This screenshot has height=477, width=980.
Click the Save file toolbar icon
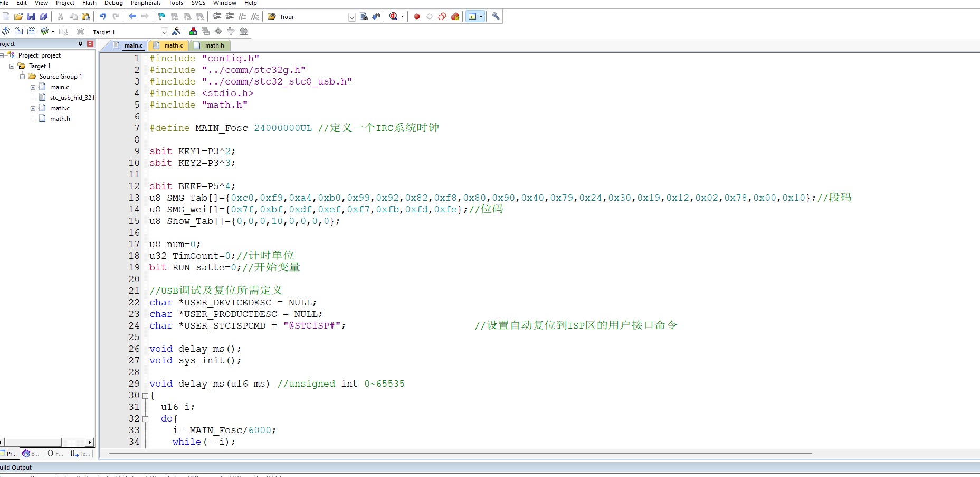click(31, 16)
